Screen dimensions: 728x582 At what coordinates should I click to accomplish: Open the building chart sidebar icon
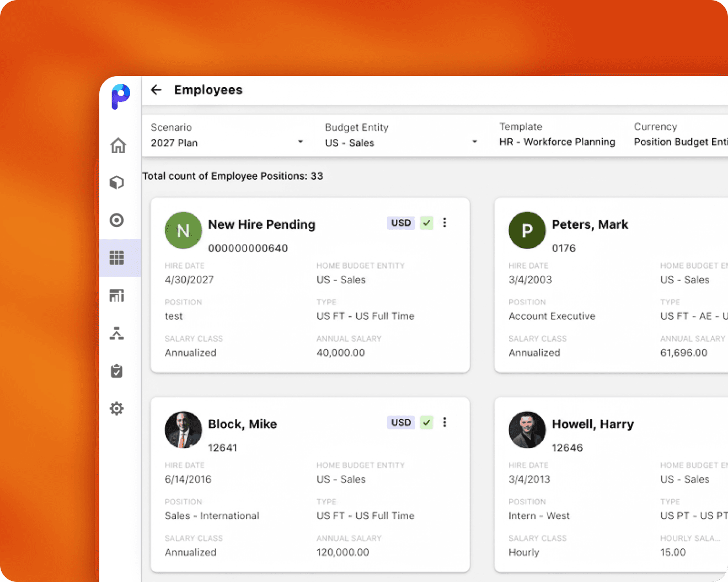(116, 295)
